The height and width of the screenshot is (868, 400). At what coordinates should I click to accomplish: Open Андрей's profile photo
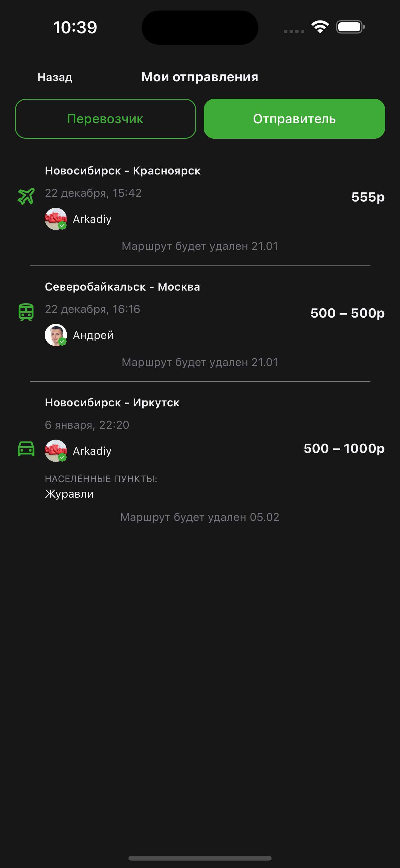click(56, 335)
